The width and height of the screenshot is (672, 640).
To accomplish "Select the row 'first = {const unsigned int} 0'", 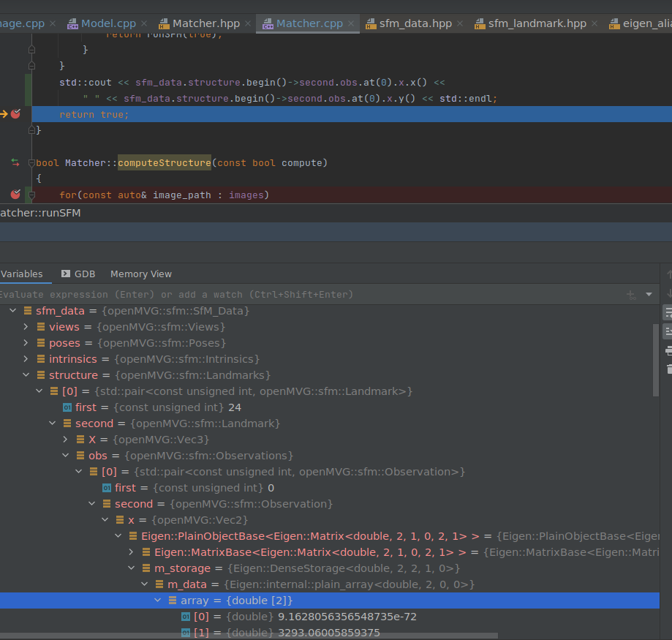I will coord(329,488).
